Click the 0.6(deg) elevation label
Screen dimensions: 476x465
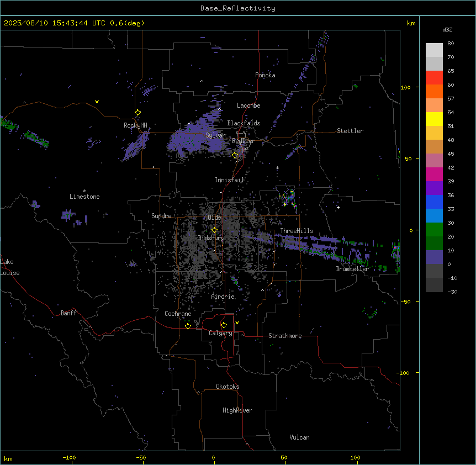pyautogui.click(x=127, y=23)
